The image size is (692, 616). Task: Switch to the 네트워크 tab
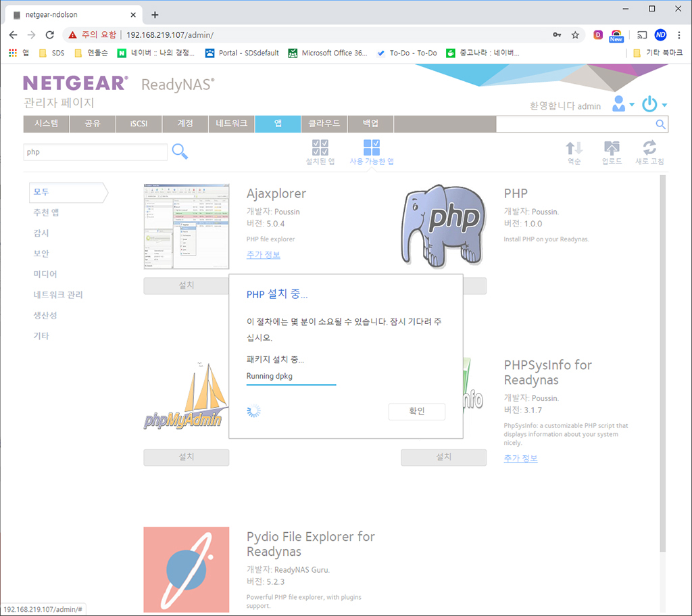[x=232, y=124]
